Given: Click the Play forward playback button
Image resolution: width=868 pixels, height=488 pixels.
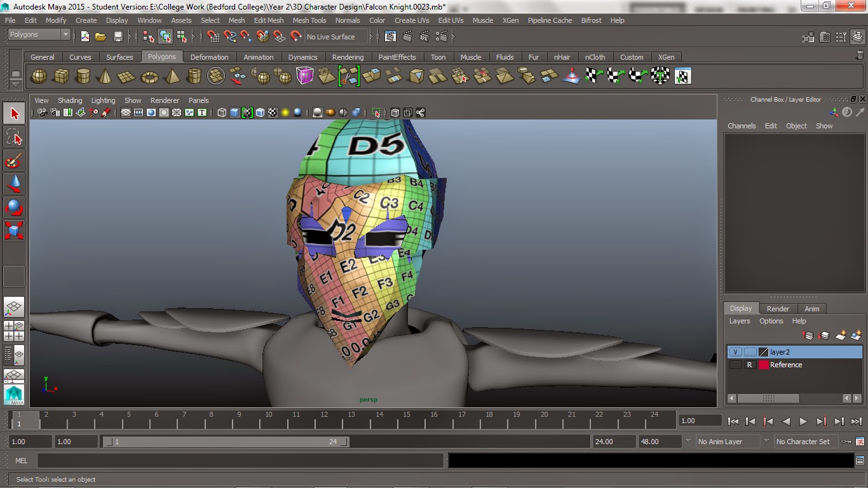Looking at the screenshot, I should coord(803,421).
